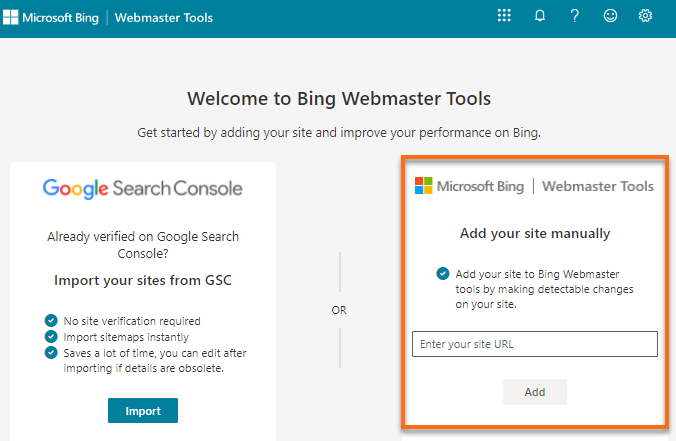
Task: Click the colored Microsoft logo in manual card
Action: pos(423,186)
